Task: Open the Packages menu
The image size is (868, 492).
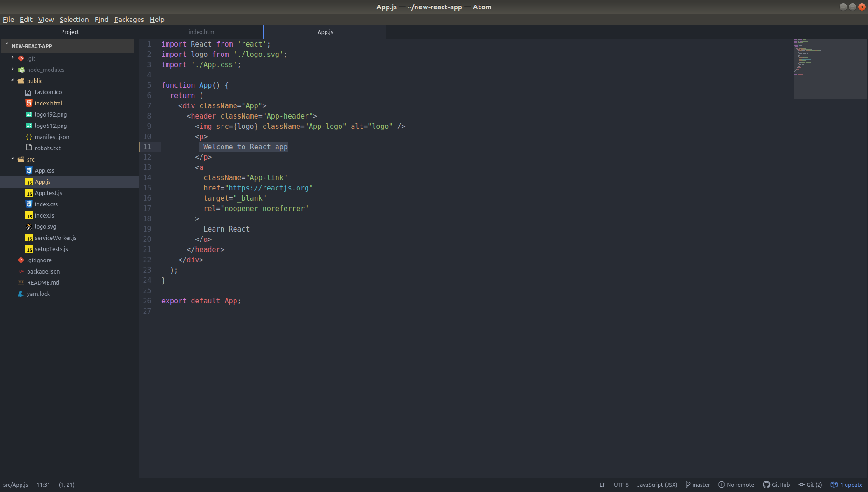Action: point(129,20)
